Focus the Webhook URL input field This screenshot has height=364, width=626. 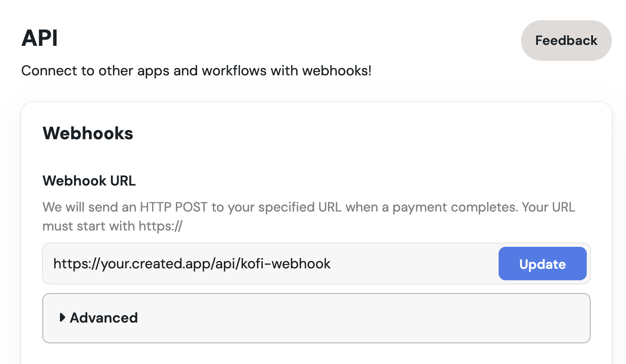pyautogui.click(x=271, y=264)
